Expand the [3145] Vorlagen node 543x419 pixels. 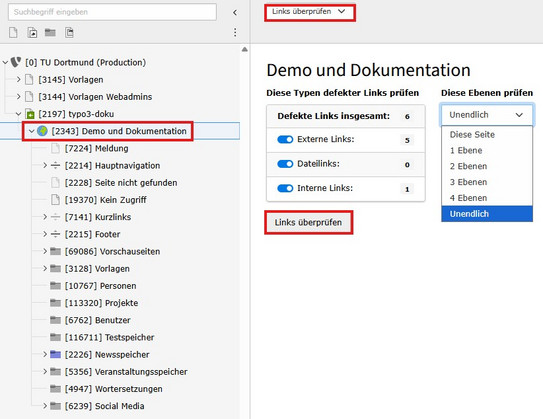[x=19, y=80]
